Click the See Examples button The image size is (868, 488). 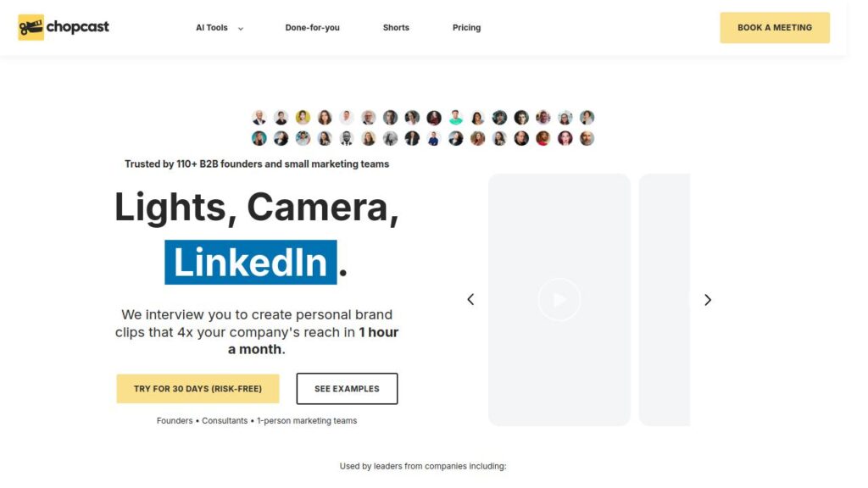pyautogui.click(x=347, y=389)
